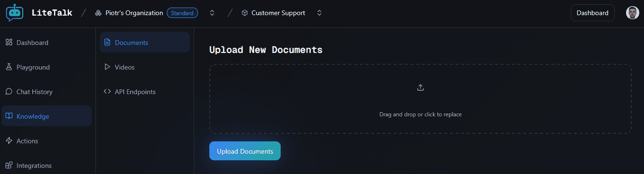
Task: Open Integrations in the sidebar
Action: (46, 165)
